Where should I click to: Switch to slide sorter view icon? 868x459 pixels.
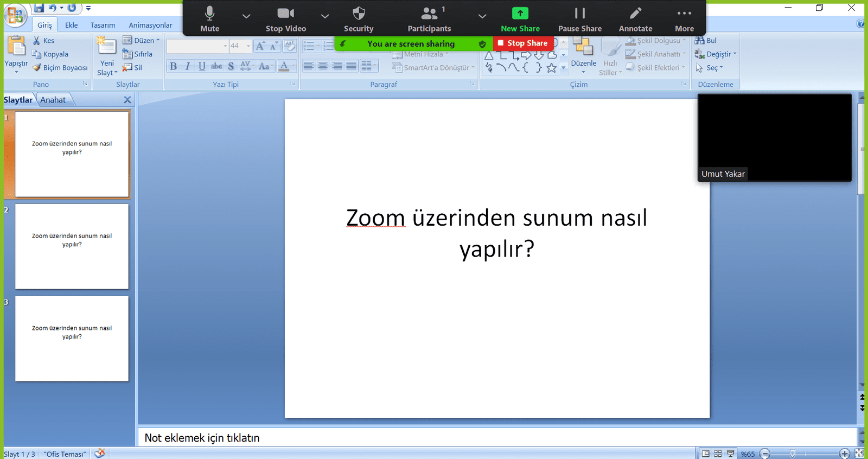[718, 454]
